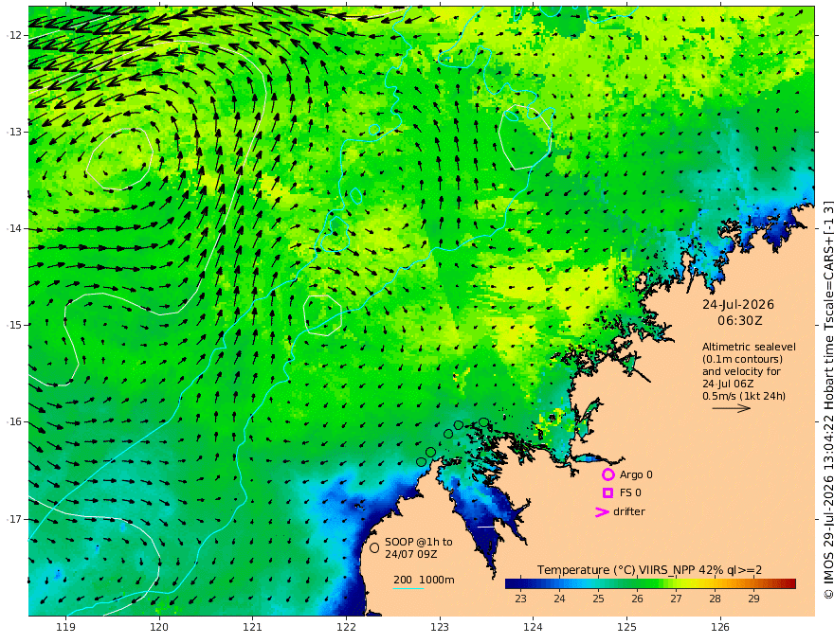Click the magenta FS square legend symbol
The image size is (834, 644).
607,493
